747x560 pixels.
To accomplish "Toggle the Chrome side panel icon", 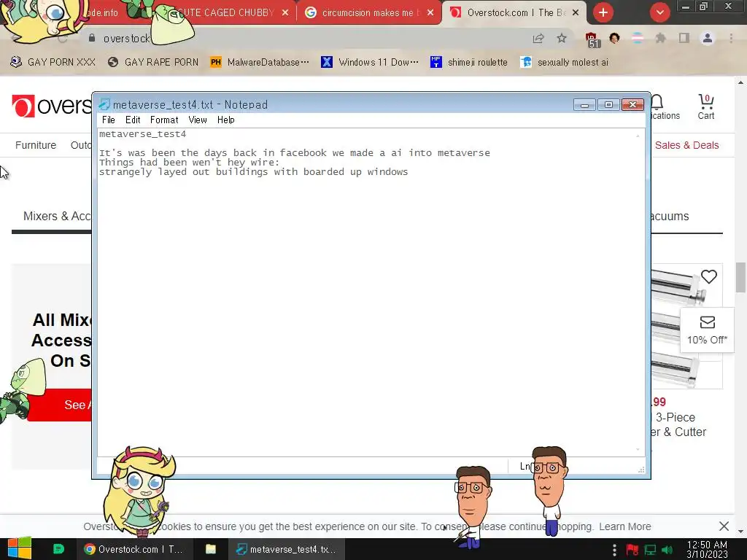I will (x=684, y=38).
